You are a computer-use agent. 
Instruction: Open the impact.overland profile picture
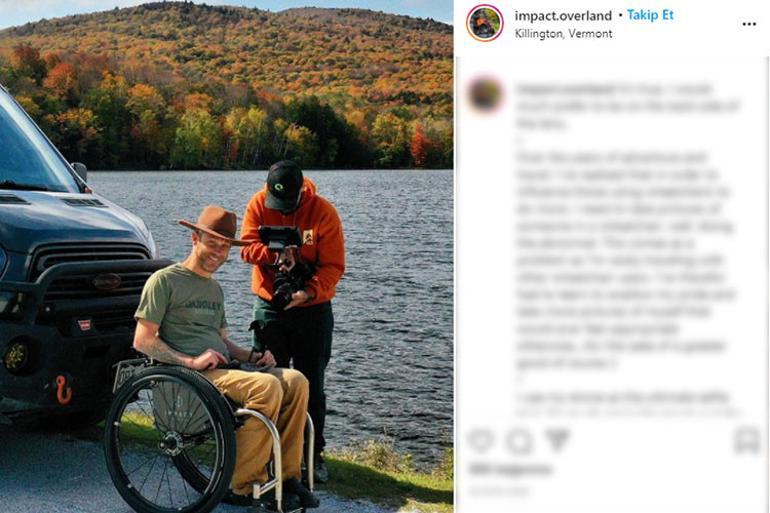click(x=485, y=23)
